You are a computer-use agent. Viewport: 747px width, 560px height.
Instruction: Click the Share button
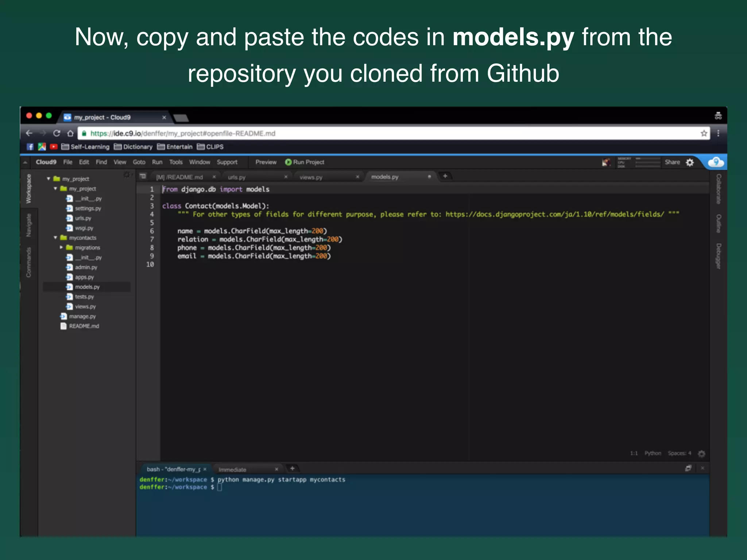[x=672, y=162]
